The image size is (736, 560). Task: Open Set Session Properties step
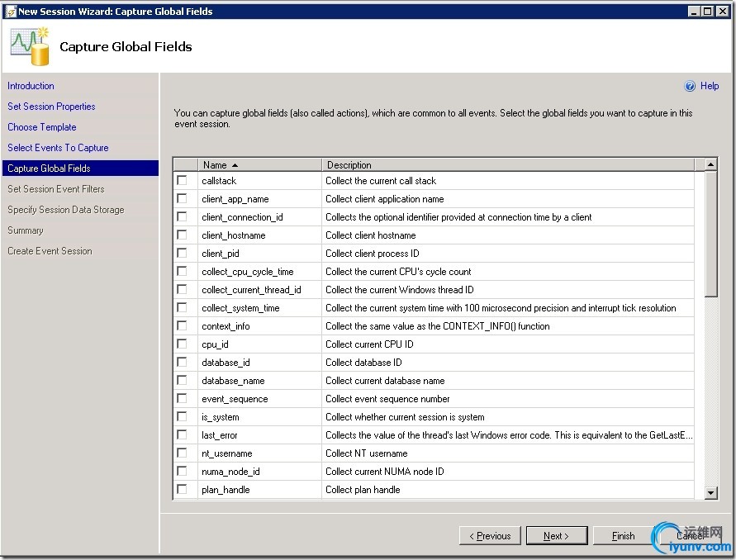click(x=52, y=107)
